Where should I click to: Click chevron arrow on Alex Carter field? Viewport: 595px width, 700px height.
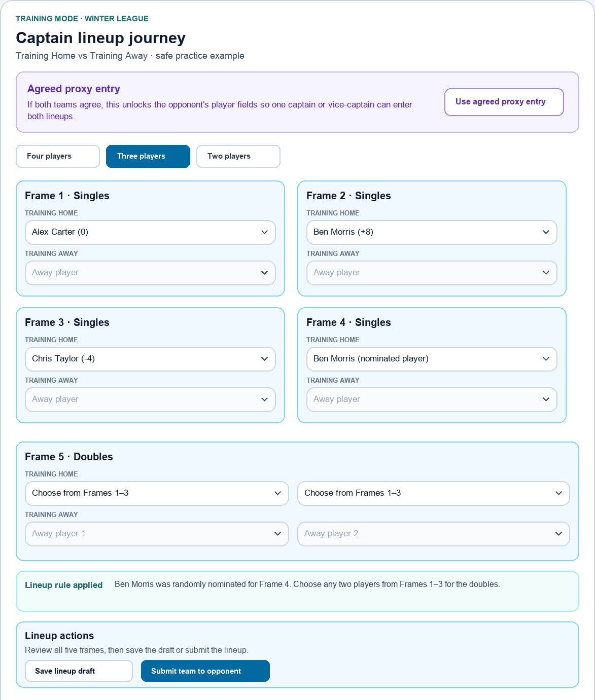pos(264,232)
